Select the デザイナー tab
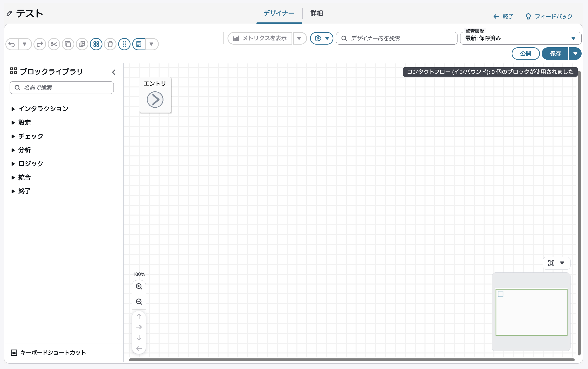 [279, 13]
